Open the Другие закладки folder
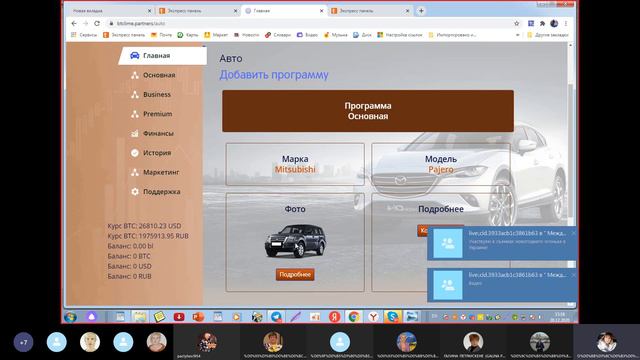The height and width of the screenshot is (360, 640). click(548, 35)
